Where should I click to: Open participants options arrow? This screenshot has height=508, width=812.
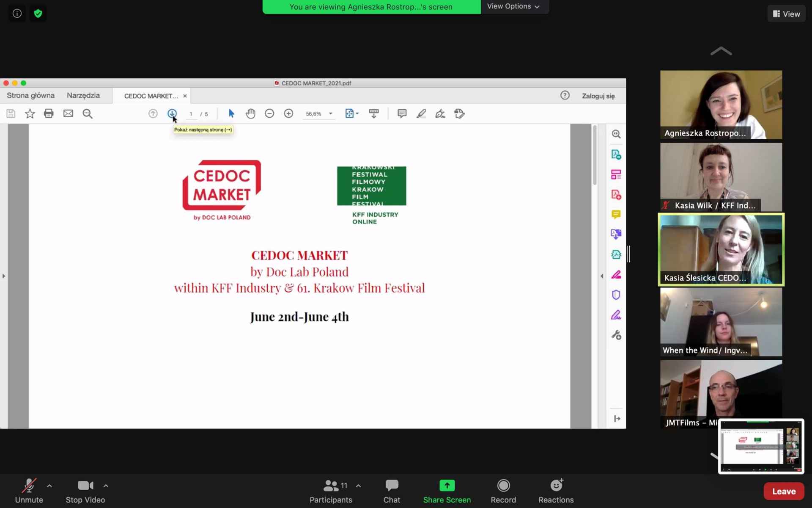(x=358, y=486)
